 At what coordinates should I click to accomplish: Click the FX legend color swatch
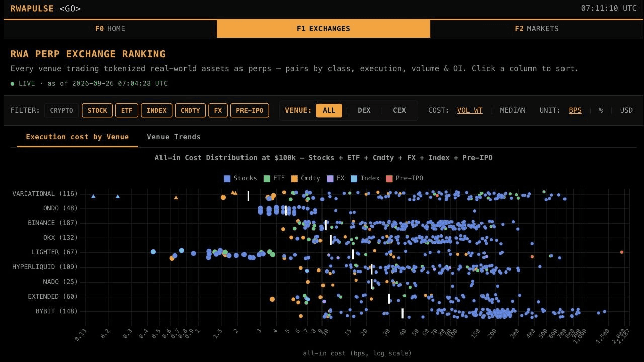(330, 178)
